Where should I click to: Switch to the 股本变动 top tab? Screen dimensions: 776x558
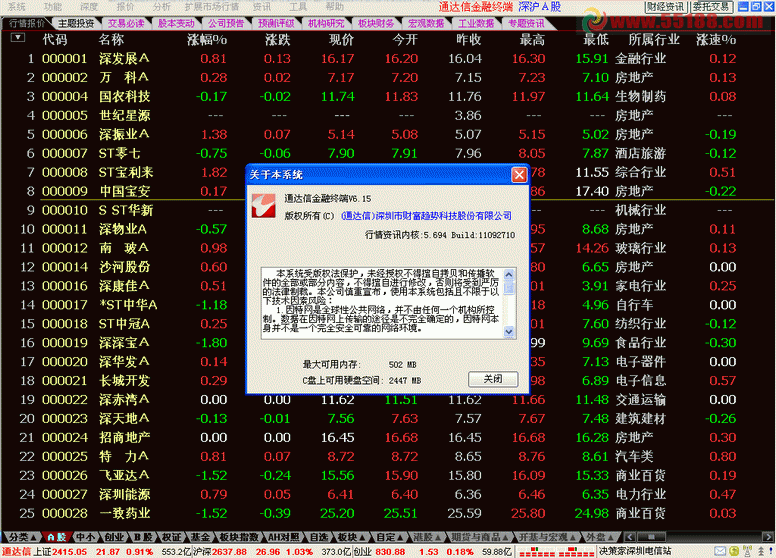[176, 23]
